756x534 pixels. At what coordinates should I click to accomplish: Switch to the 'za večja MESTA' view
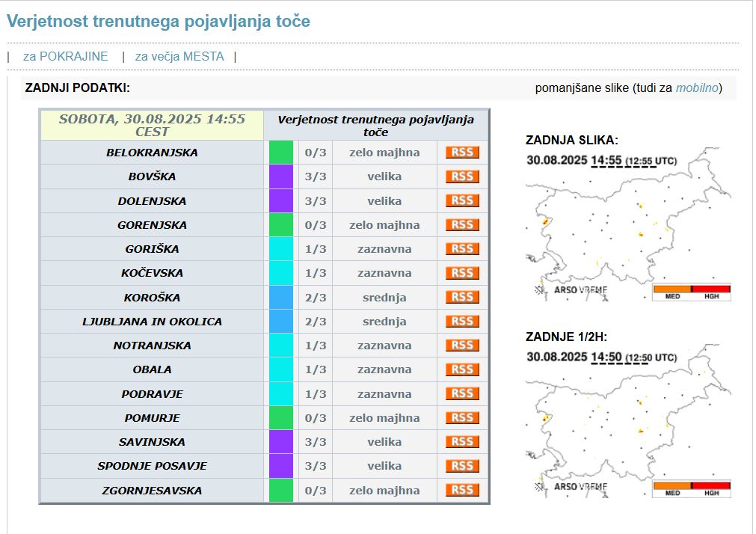[179, 56]
